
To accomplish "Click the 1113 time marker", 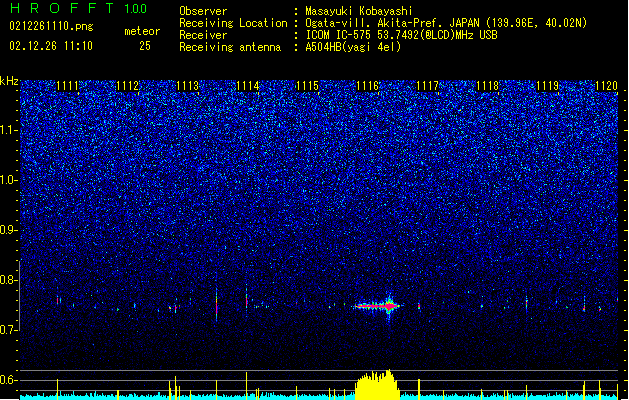I will (x=187, y=86).
